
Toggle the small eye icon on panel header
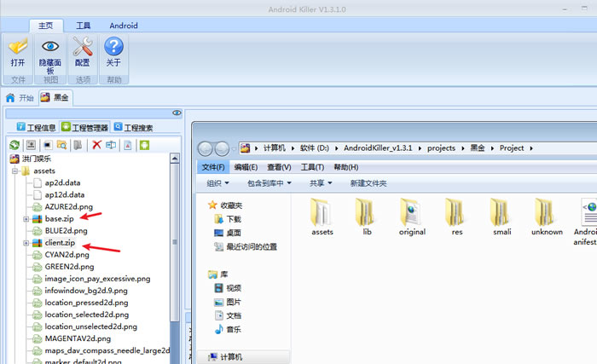(x=177, y=113)
